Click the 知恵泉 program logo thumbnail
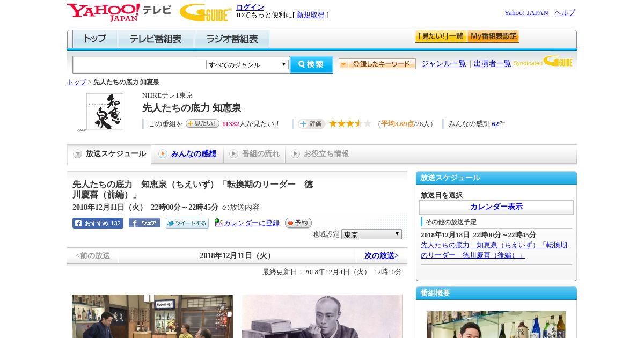This screenshot has height=338, width=644. [105, 112]
